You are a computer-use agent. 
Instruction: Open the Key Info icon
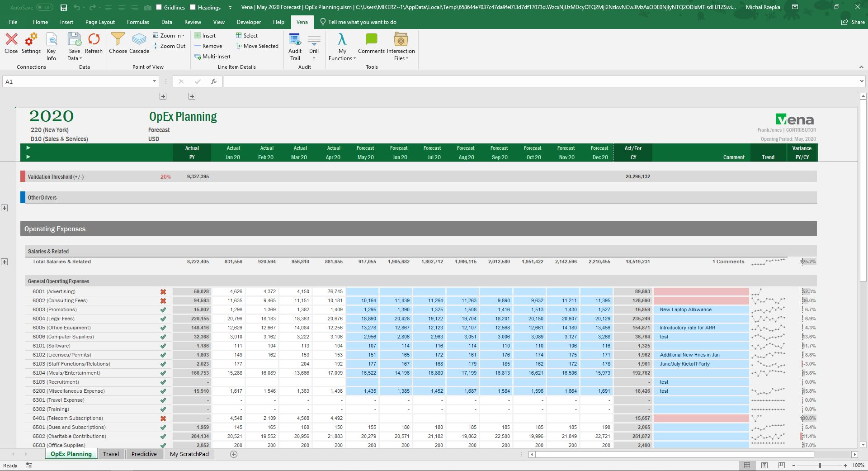52,40
